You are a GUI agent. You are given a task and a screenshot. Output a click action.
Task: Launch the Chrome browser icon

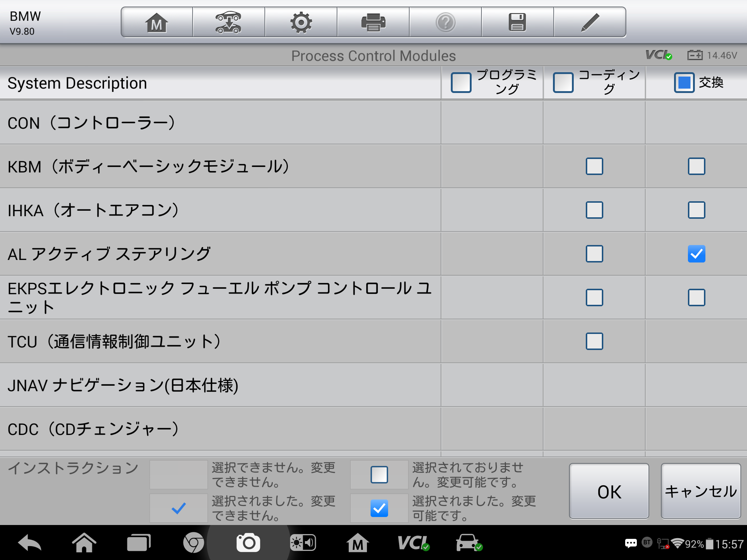coord(193,543)
